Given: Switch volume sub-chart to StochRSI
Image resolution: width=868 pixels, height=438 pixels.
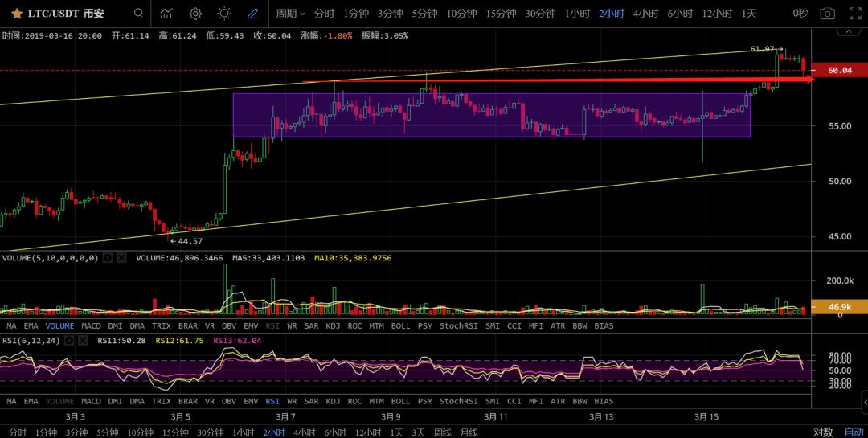Looking at the screenshot, I should point(458,326).
